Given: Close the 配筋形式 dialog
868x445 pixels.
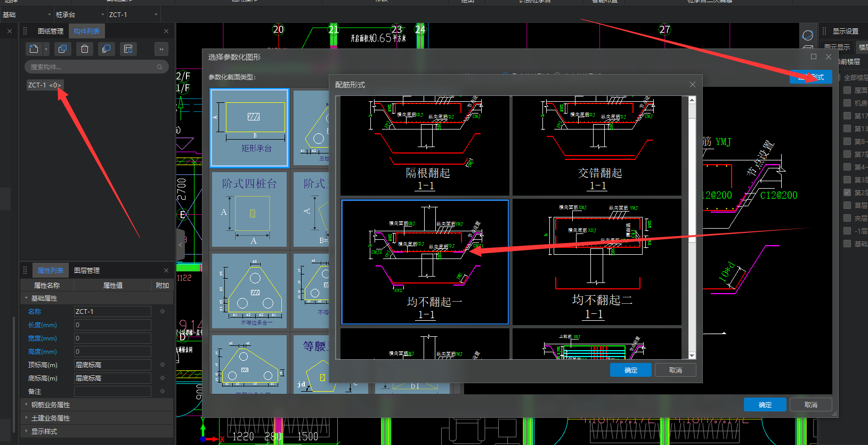Looking at the screenshot, I should tap(692, 85).
